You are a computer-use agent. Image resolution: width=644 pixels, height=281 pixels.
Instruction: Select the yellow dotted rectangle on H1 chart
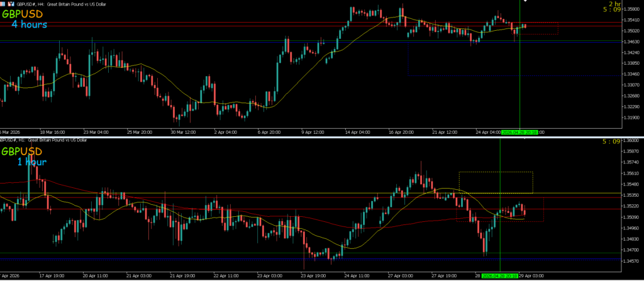point(496,172)
